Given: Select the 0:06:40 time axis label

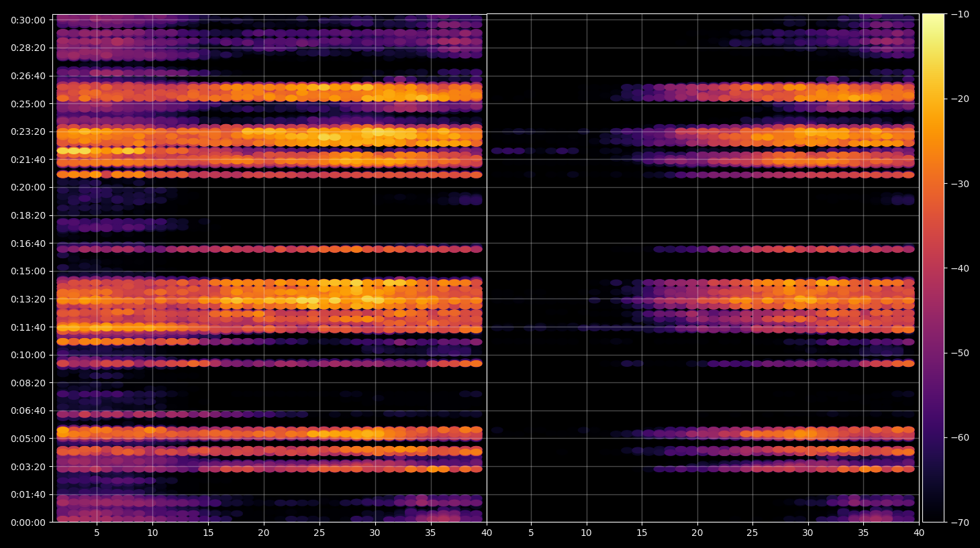Looking at the screenshot, I should pyautogui.click(x=28, y=410).
